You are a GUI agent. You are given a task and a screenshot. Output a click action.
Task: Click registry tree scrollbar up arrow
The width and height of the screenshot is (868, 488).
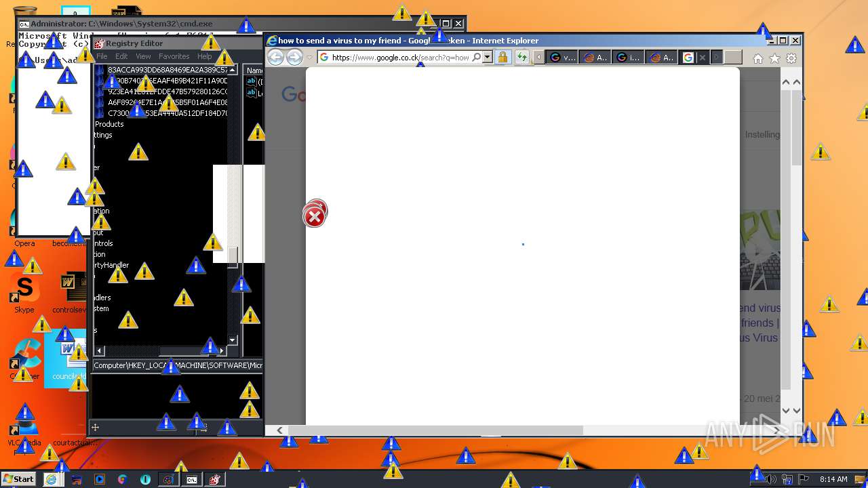(x=233, y=70)
